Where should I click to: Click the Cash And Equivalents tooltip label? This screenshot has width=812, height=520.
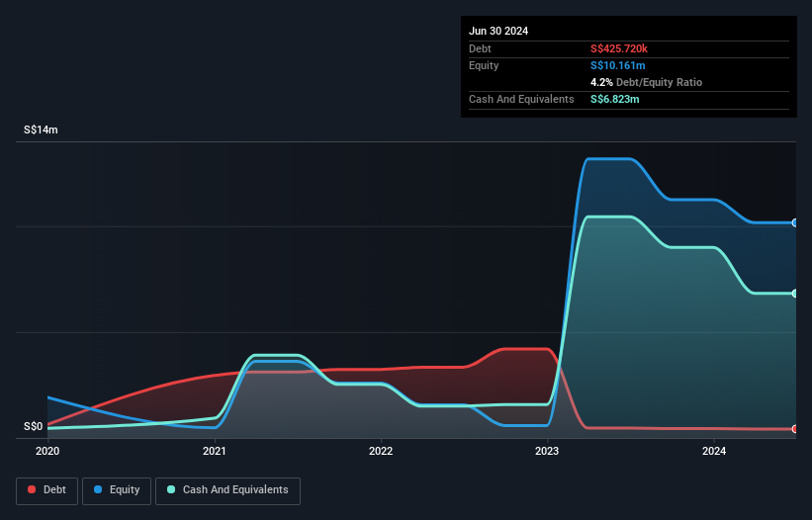(x=521, y=99)
